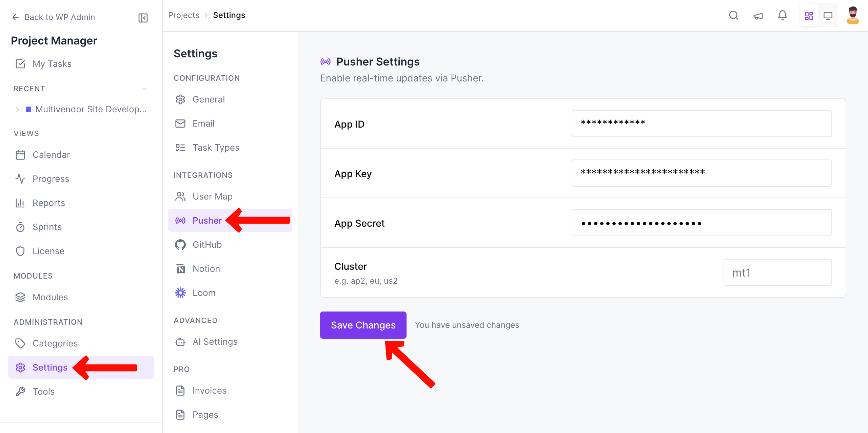The width and height of the screenshot is (868, 433).
Task: Open GitHub integration settings
Action: click(207, 244)
